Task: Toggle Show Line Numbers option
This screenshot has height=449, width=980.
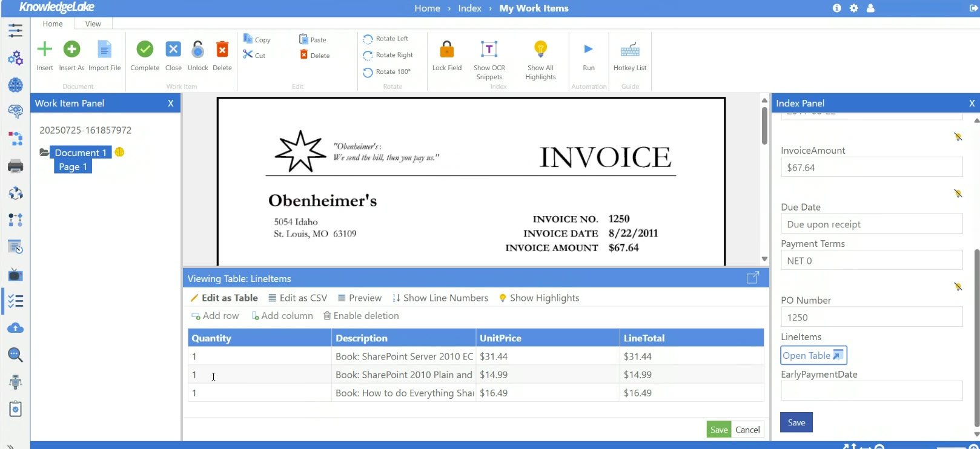Action: click(440, 298)
